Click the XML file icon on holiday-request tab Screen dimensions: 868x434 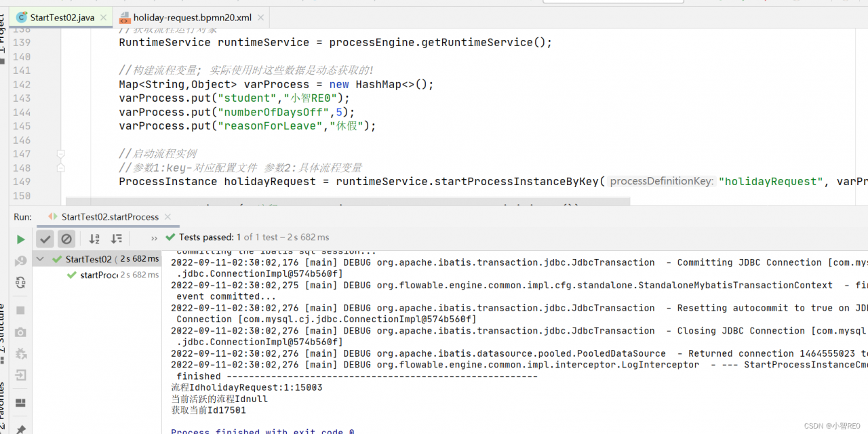tap(124, 17)
